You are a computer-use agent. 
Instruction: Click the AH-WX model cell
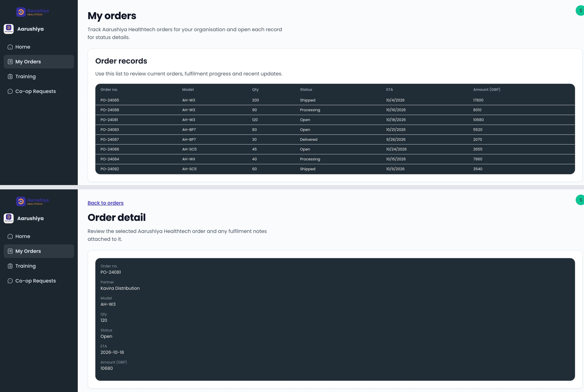click(189, 159)
